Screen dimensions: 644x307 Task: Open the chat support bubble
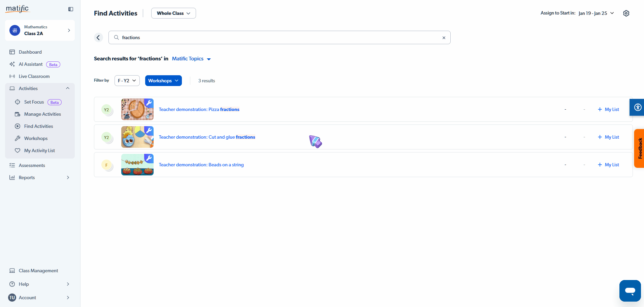click(x=630, y=290)
